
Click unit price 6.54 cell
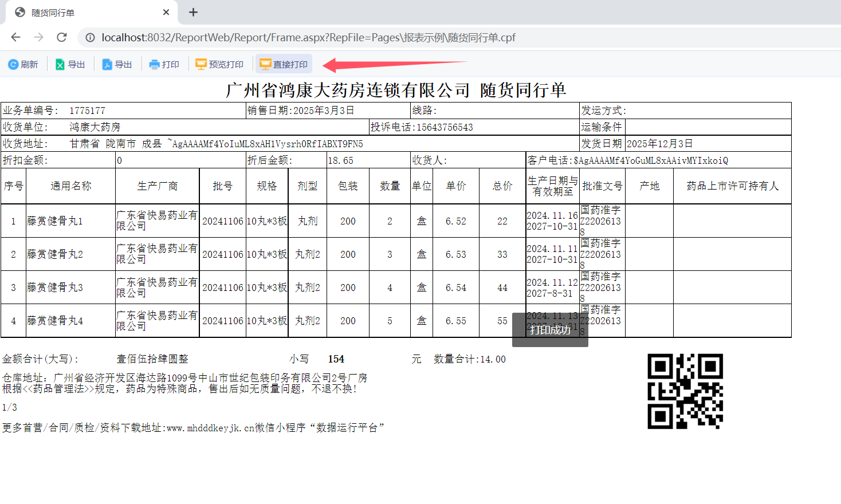[456, 288]
